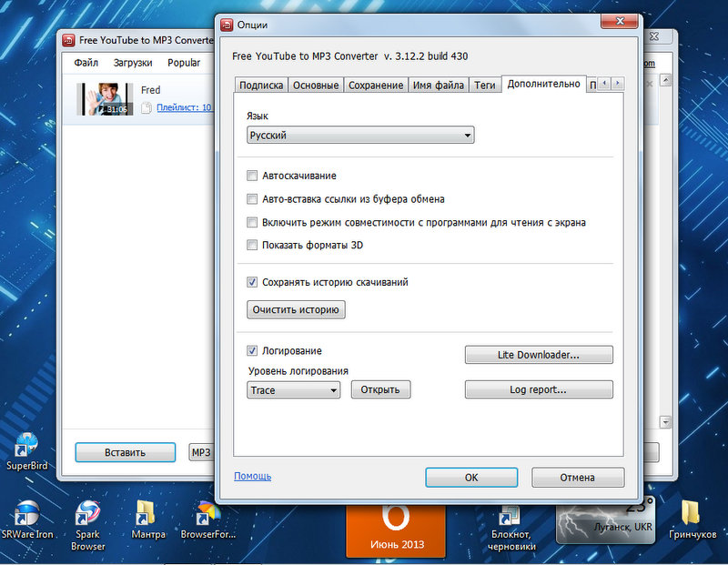This screenshot has height=565, width=728.
Task: Open the Блокнот, черновики shortcut
Action: 511,528
